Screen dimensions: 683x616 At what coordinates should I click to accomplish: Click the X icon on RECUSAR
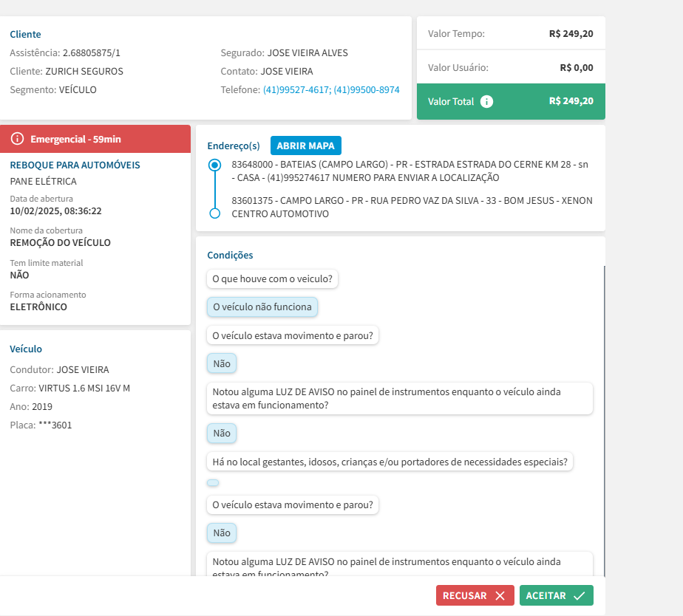pos(500,596)
